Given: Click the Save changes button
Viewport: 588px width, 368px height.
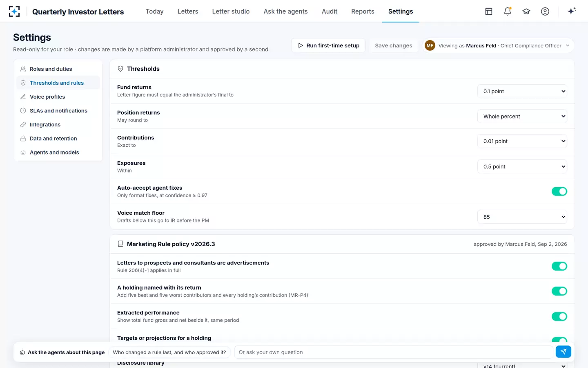Looking at the screenshot, I should [x=394, y=45].
